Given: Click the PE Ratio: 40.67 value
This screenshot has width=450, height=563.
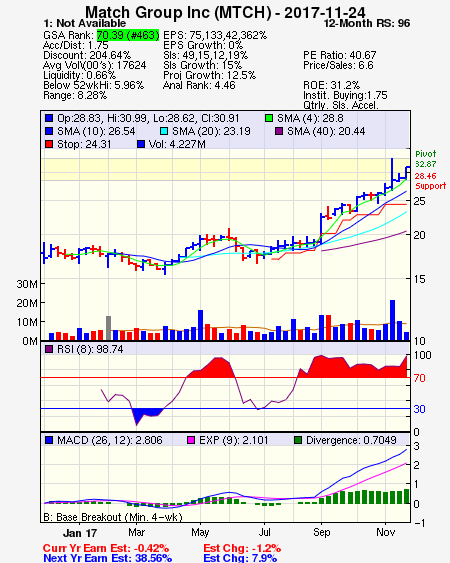Looking at the screenshot, I should (x=340, y=55).
